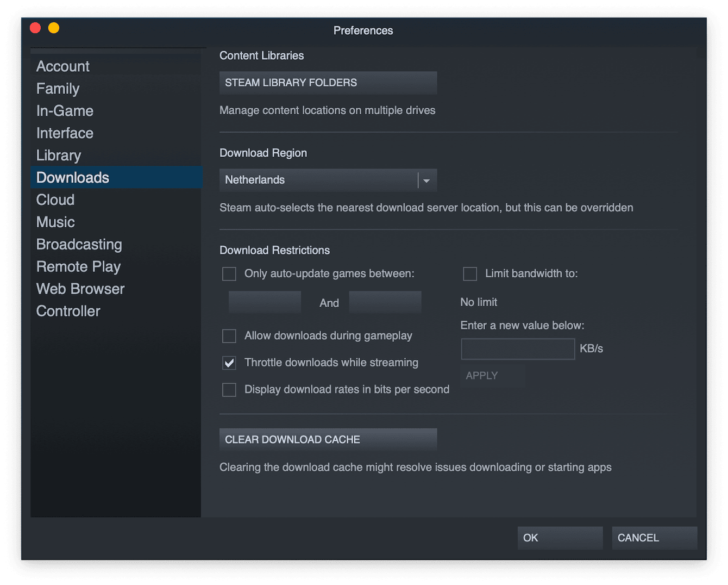This screenshot has height=585, width=728.
Task: Open the Broadcasting settings
Action: pyautogui.click(x=79, y=244)
